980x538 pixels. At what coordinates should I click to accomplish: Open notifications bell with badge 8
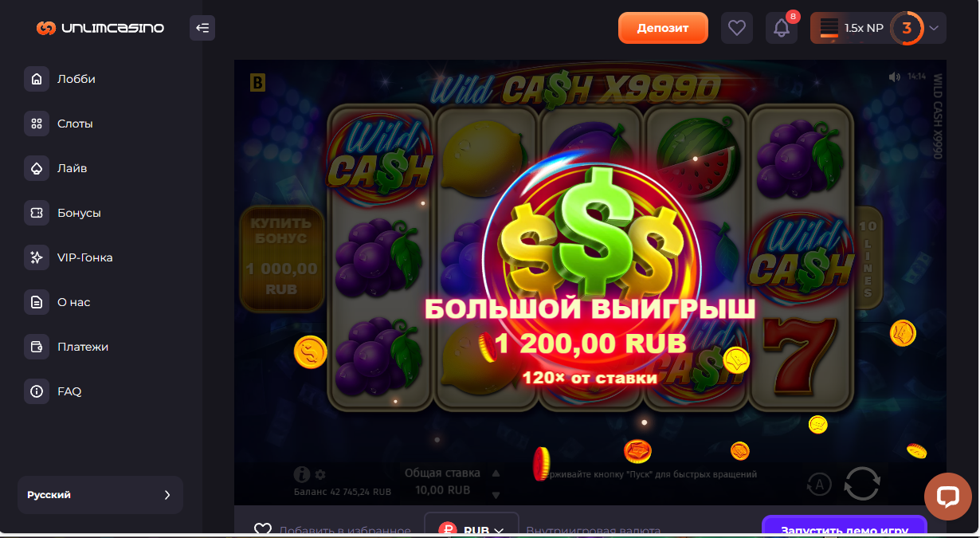click(782, 28)
